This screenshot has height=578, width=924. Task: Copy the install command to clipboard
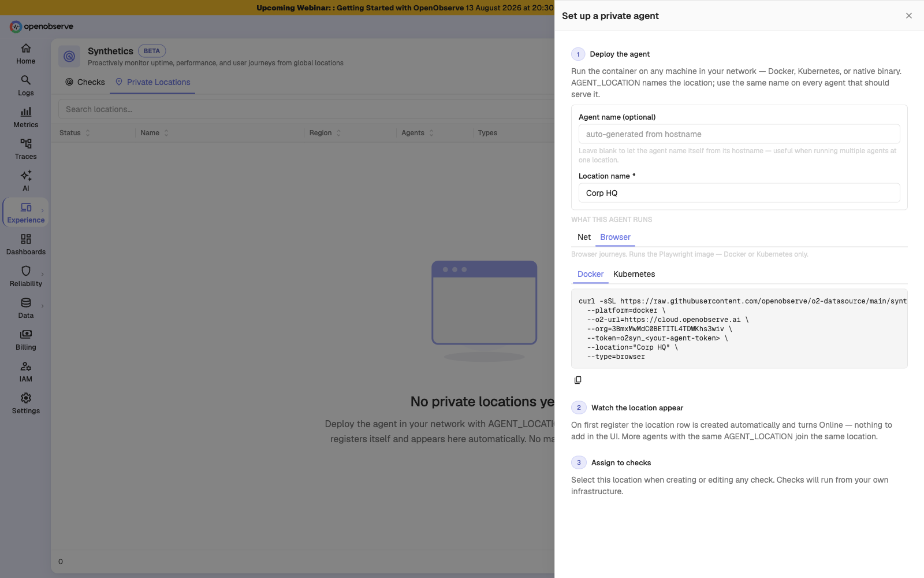click(x=578, y=380)
